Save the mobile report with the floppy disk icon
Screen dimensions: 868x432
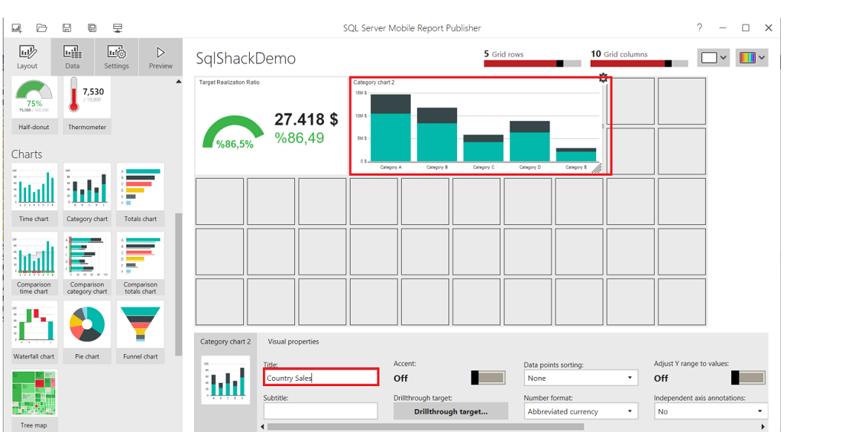67,28
